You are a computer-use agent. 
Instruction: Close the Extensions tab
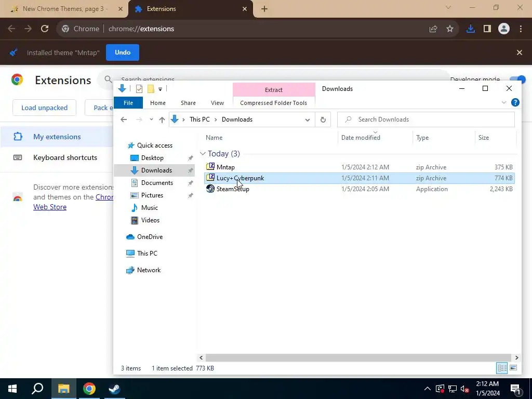245,9
